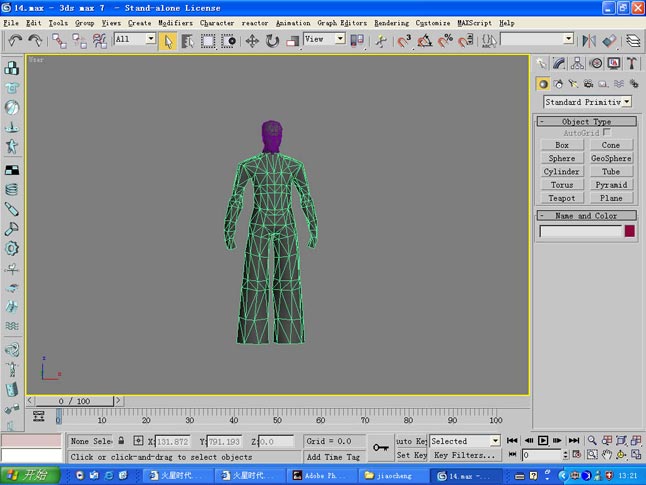Open the Named Selection Sets dropdown
The height and width of the screenshot is (485, 646).
click(x=537, y=39)
